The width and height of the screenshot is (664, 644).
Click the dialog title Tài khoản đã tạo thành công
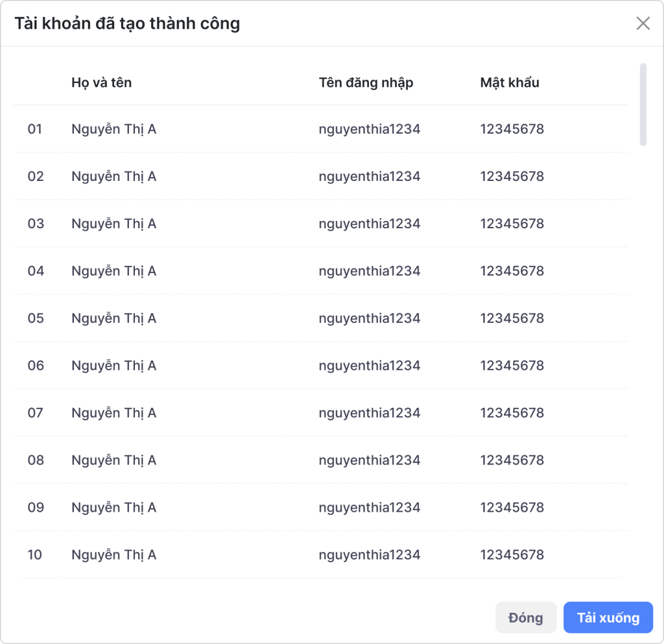pyautogui.click(x=127, y=24)
